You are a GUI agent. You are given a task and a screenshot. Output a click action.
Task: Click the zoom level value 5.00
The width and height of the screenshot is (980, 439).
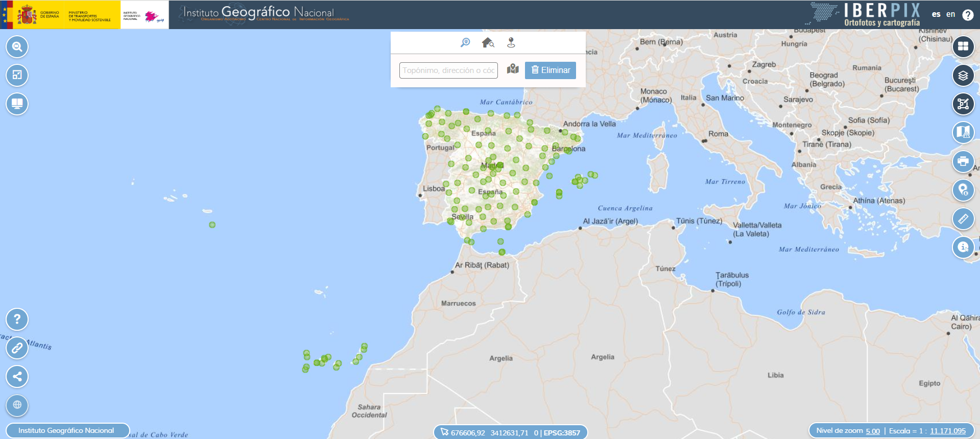tap(872, 431)
